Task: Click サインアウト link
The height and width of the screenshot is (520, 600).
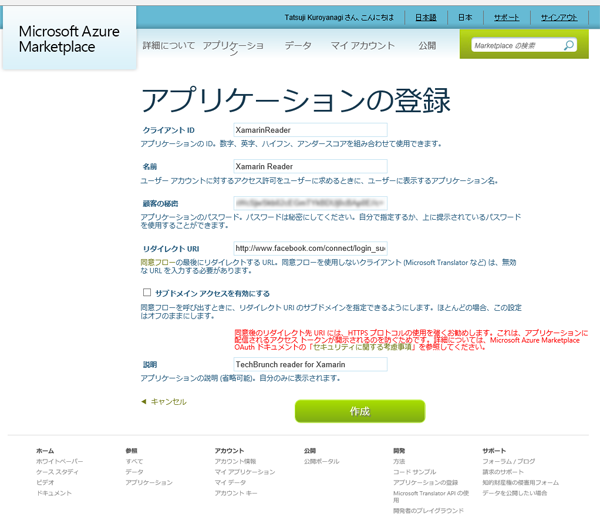Action: click(559, 18)
